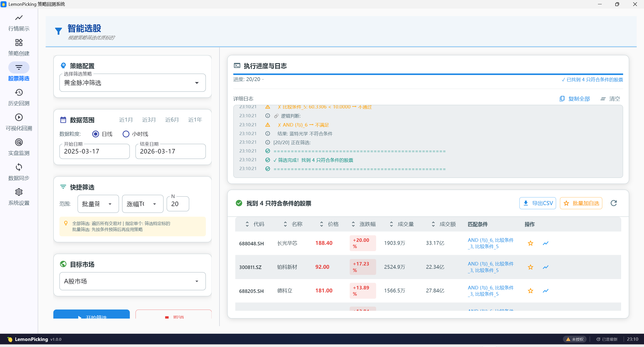Open the chart icon for 铂科新材

tap(545, 267)
